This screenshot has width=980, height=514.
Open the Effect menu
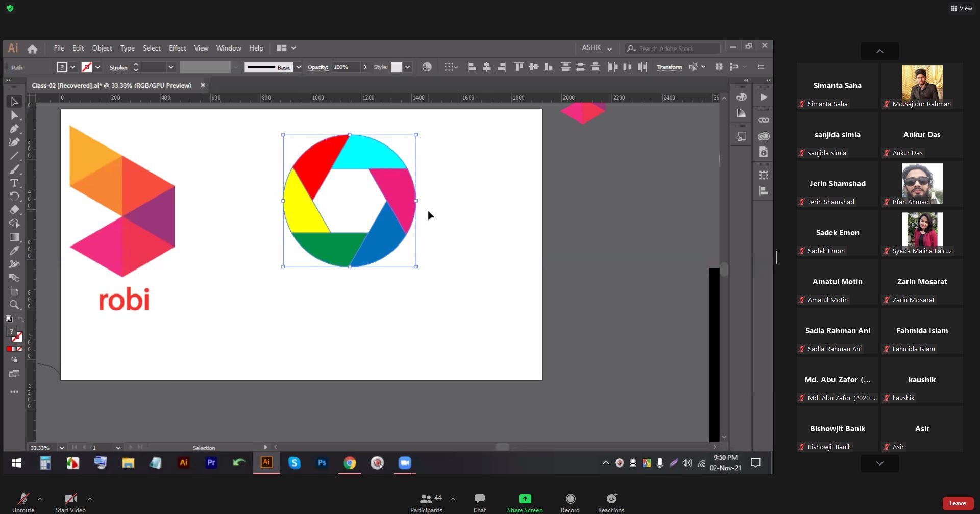[x=177, y=48]
